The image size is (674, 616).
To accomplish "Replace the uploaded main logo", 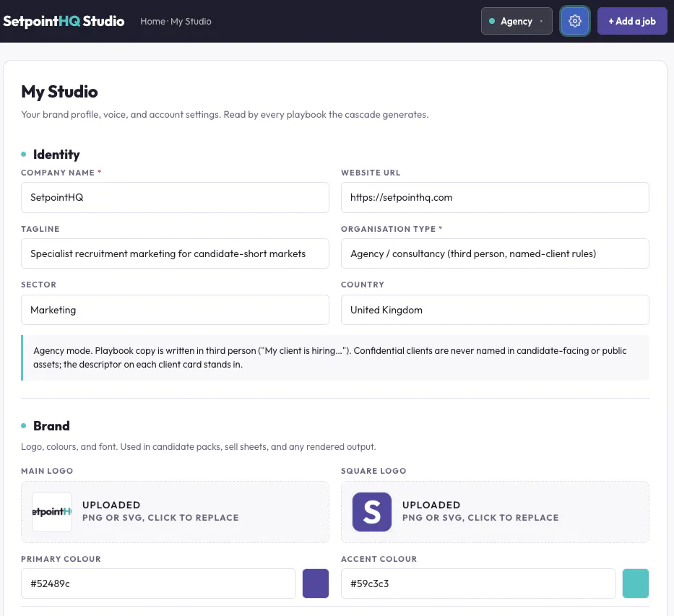I will point(175,511).
